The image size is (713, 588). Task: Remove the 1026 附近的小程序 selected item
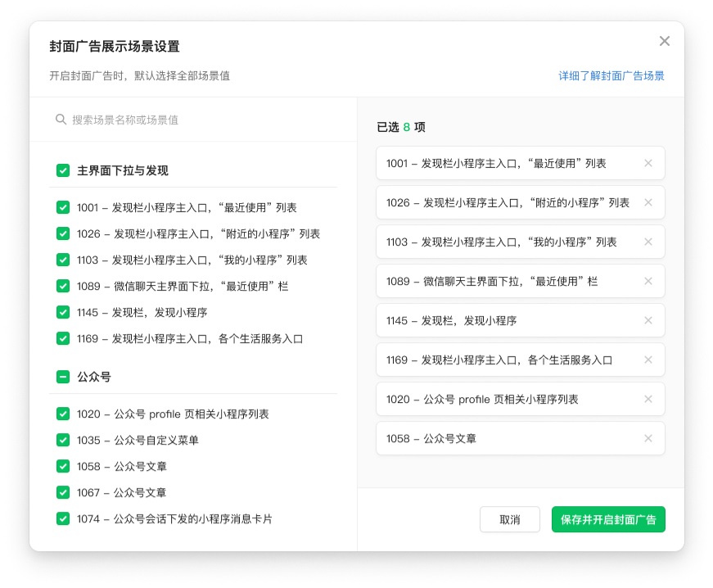coord(648,202)
